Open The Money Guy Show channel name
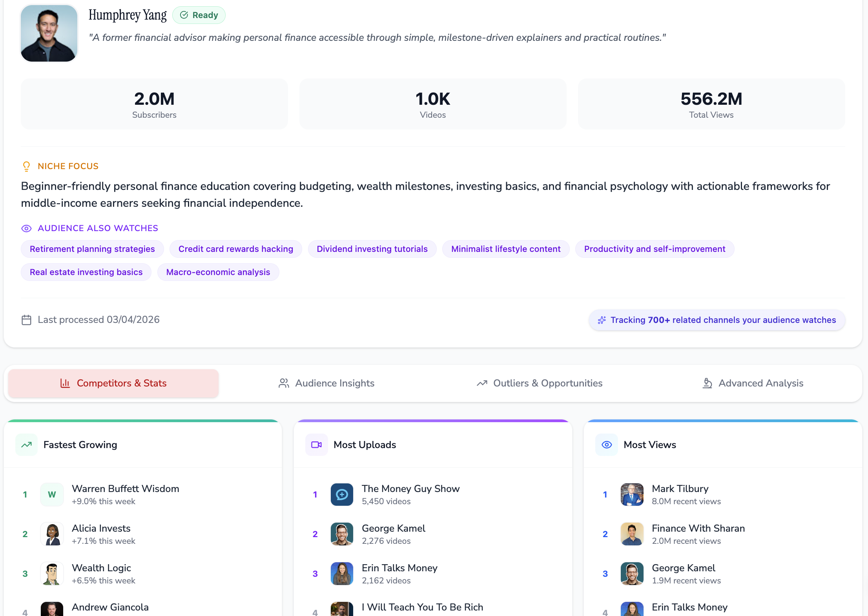Viewport: 868px width, 616px height. coord(410,488)
